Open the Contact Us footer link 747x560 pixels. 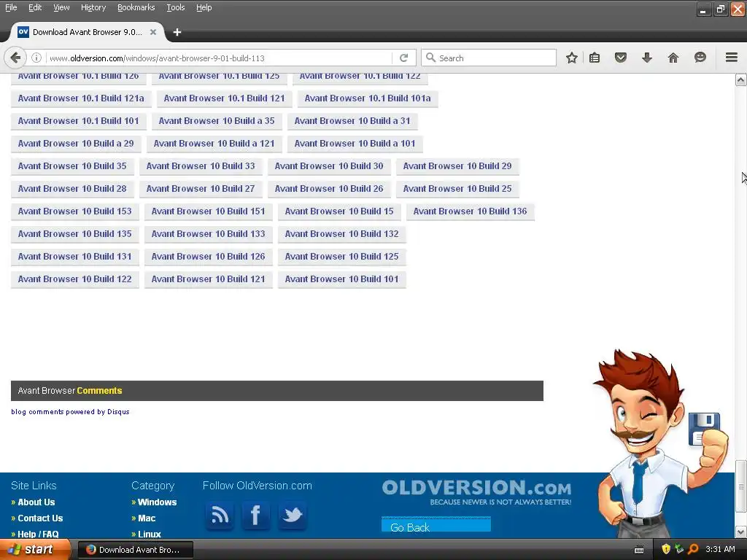(x=40, y=518)
